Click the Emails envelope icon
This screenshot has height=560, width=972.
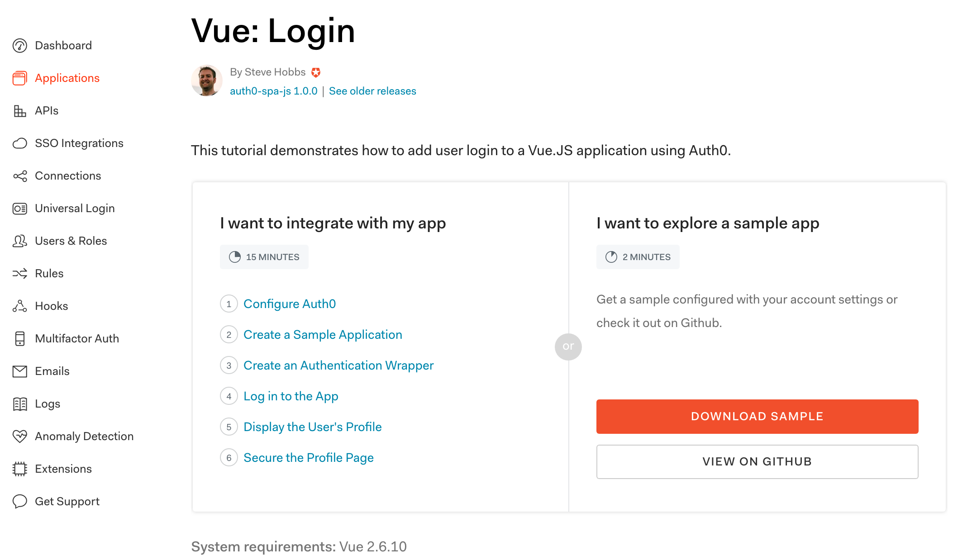pyautogui.click(x=20, y=371)
